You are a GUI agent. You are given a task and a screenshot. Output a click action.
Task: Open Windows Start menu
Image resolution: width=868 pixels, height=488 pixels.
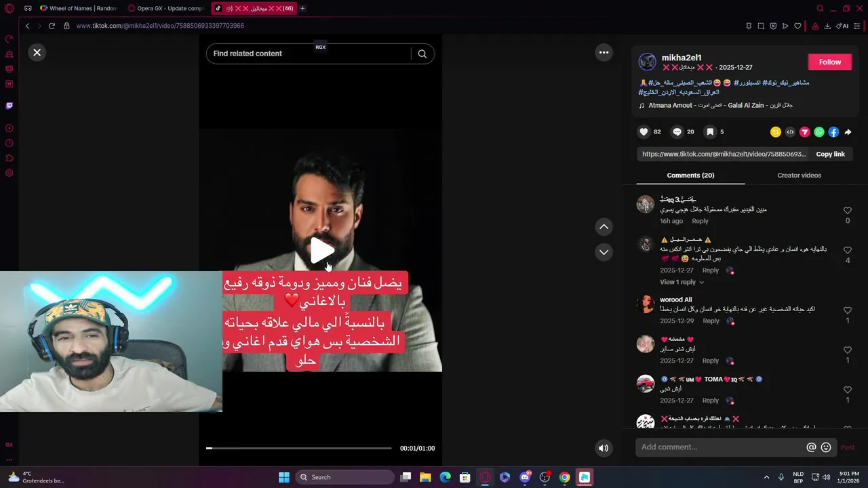tap(284, 477)
